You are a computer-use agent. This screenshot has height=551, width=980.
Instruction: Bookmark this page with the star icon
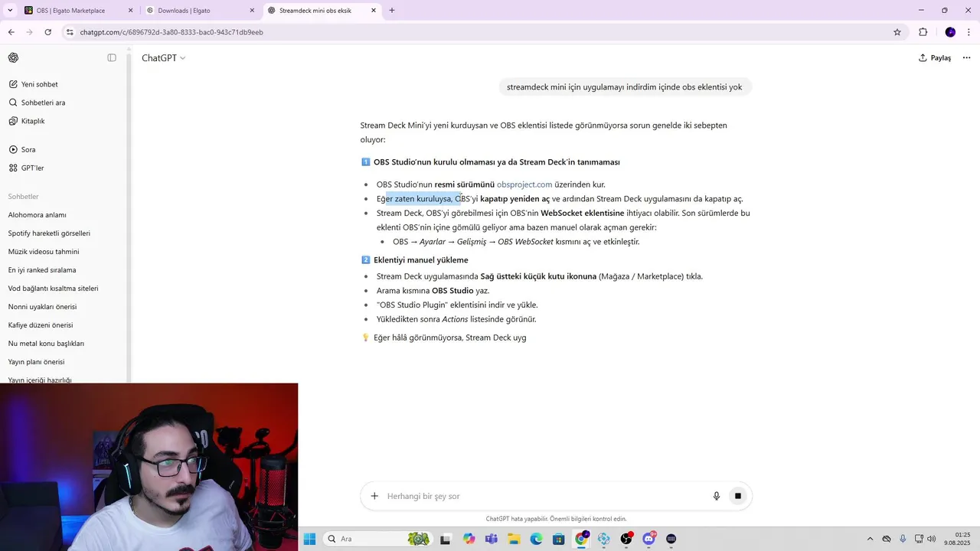[897, 32]
